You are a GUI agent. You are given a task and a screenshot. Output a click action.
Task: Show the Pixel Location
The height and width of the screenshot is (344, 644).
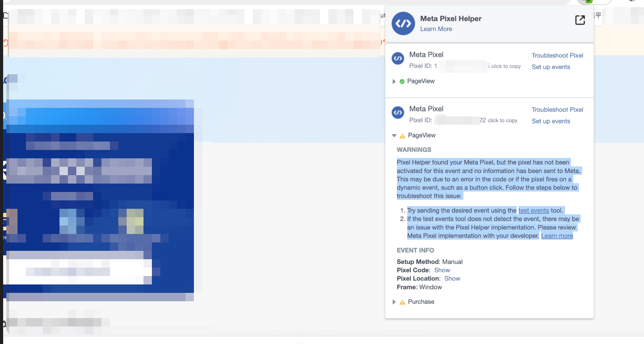(x=452, y=278)
